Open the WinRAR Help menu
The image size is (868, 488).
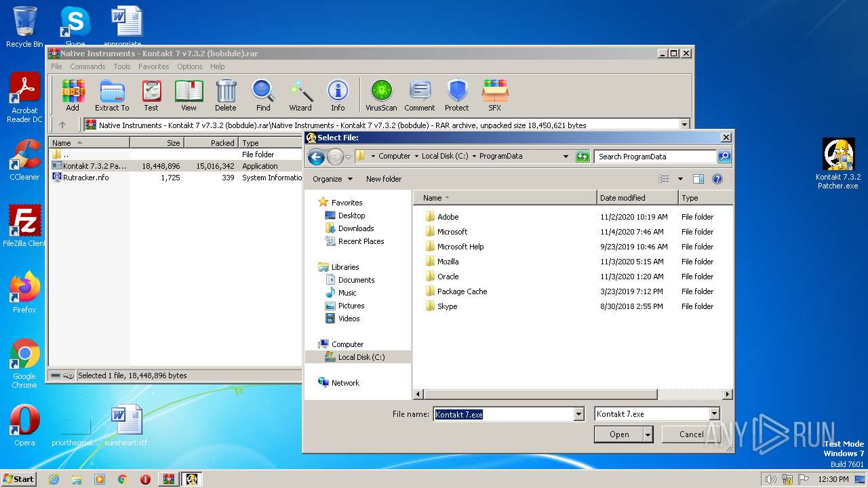coord(217,66)
